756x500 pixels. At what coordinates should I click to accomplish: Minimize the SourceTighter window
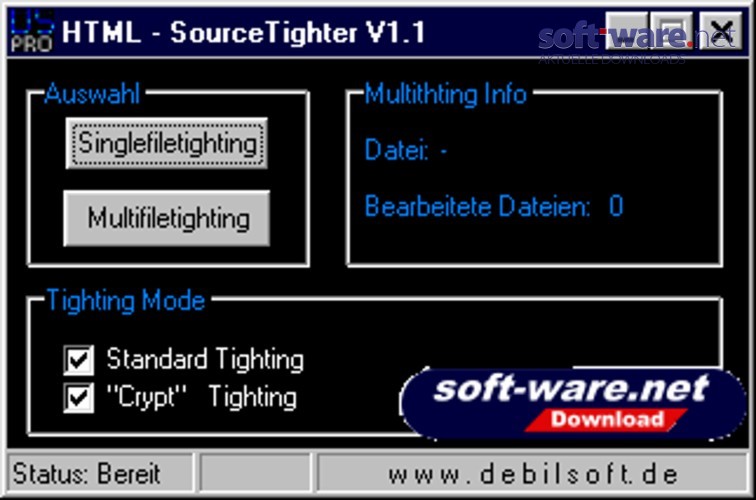(x=626, y=31)
